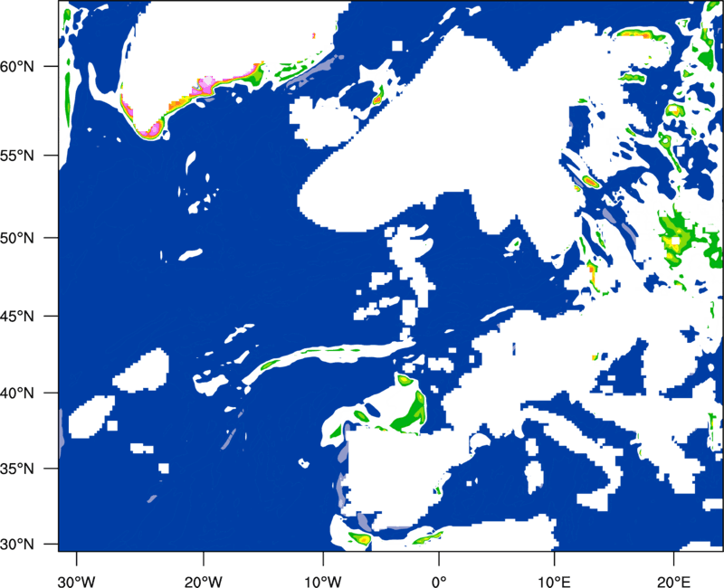Click the 30°W longitude label
This screenshot has width=724, height=588.
coord(77,582)
